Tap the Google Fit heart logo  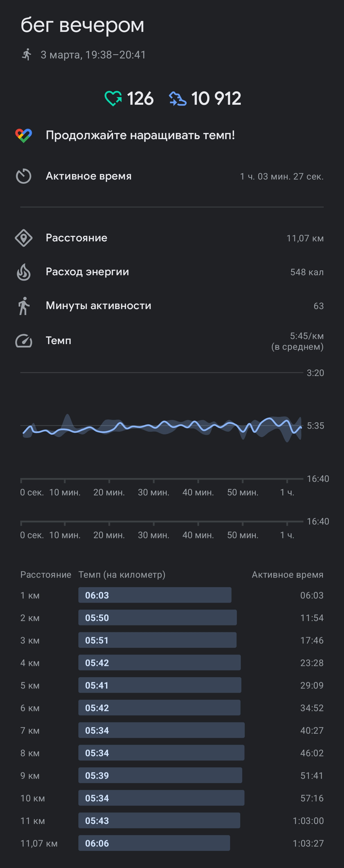point(24,135)
